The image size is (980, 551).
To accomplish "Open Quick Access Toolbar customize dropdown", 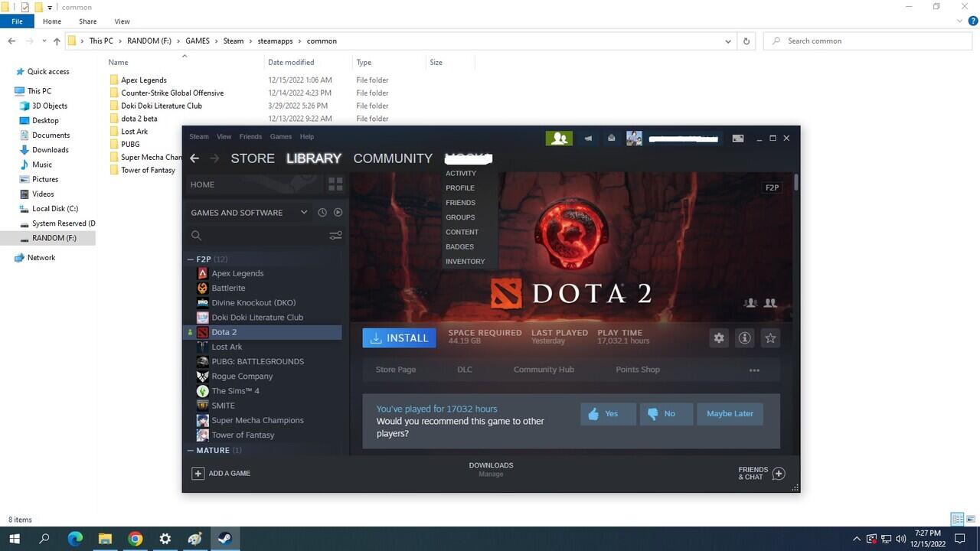I will pyautogui.click(x=50, y=8).
